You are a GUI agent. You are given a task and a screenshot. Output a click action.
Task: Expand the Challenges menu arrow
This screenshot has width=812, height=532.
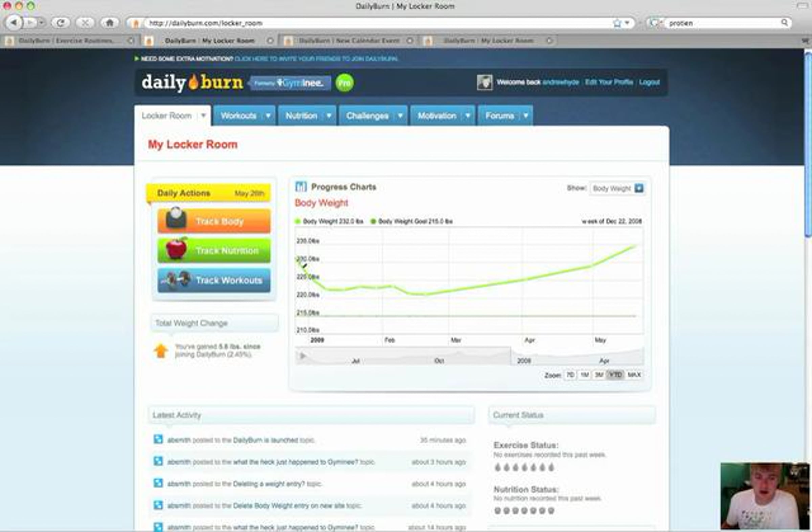click(x=400, y=116)
